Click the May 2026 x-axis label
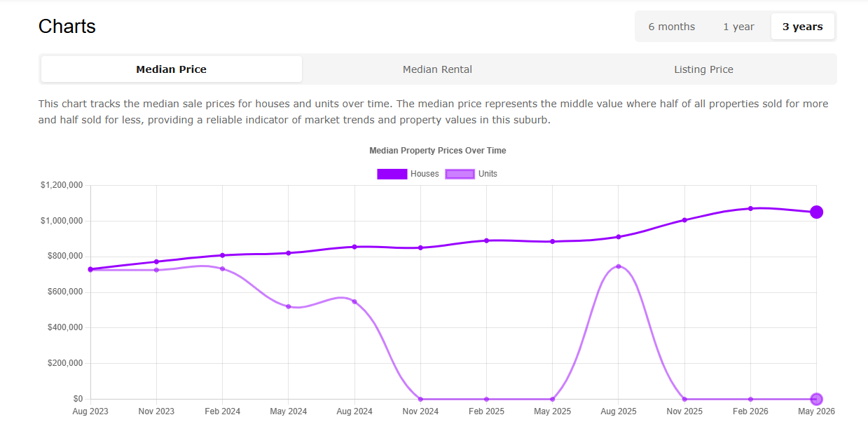Screen dimensions: 868x436 click(816, 411)
